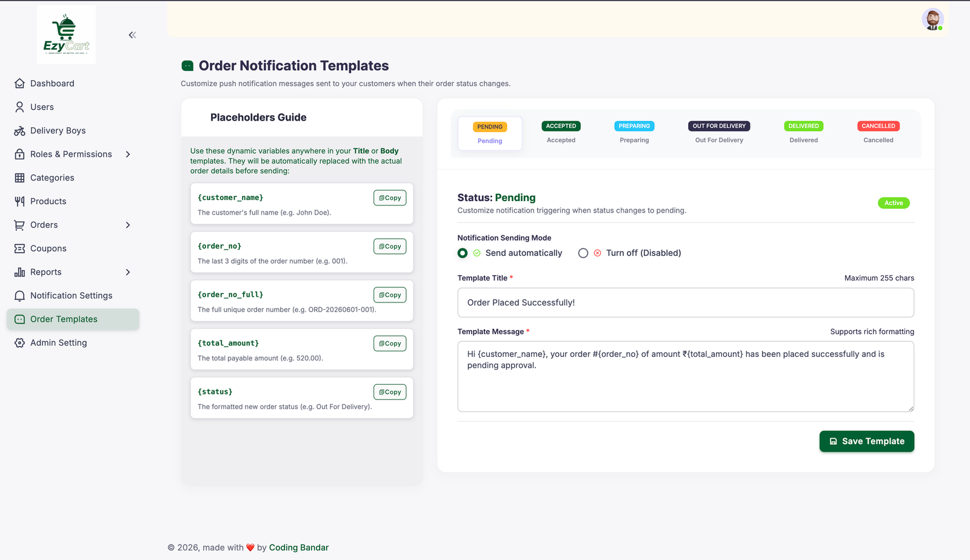Screen dimensions: 970x560
Task: Click into the Template Title field
Action: 686,302
